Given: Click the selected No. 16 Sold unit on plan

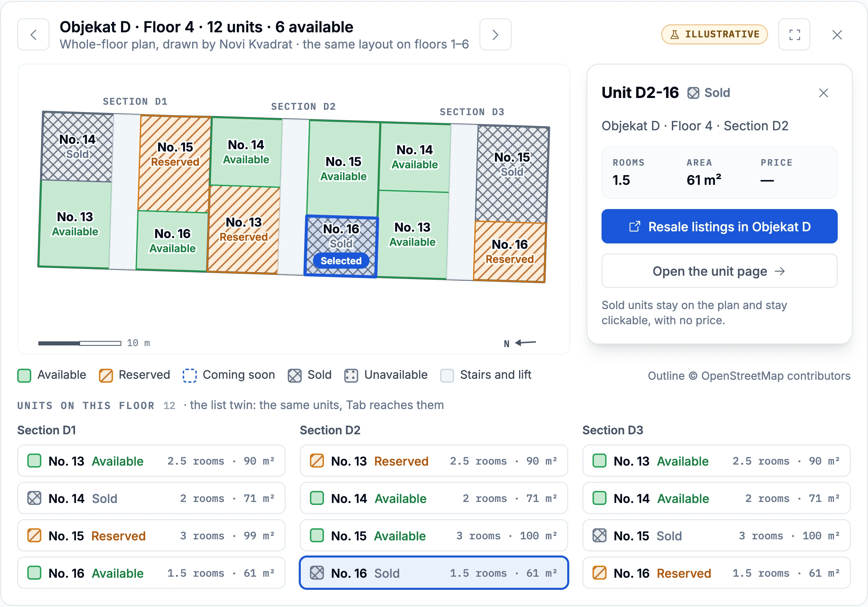Looking at the screenshot, I should coord(341,246).
